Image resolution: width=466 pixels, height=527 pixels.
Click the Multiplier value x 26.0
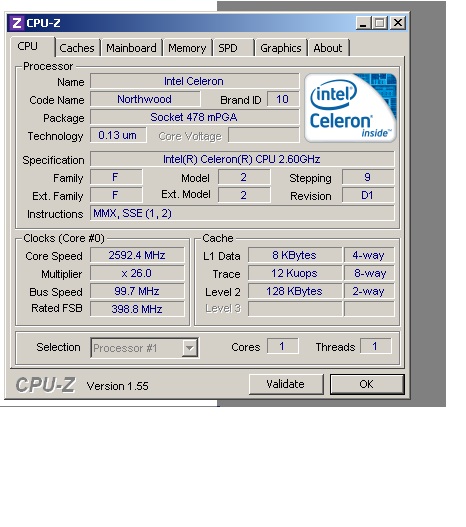tap(137, 273)
